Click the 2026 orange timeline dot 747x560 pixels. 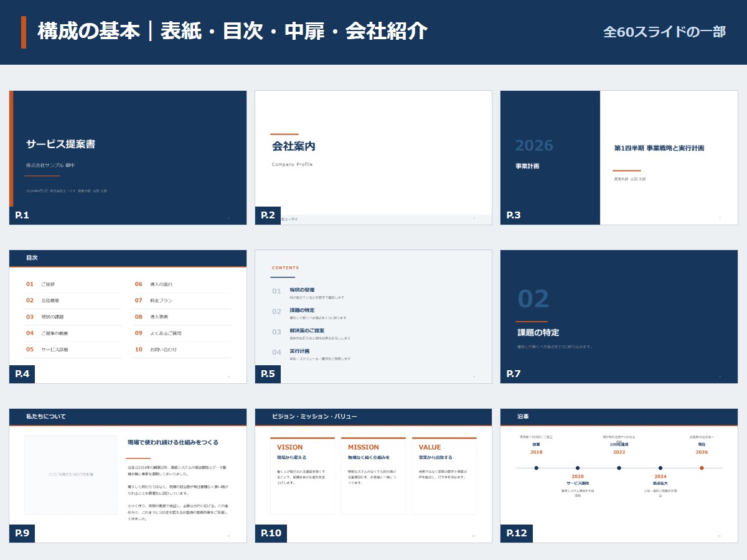(x=702, y=468)
